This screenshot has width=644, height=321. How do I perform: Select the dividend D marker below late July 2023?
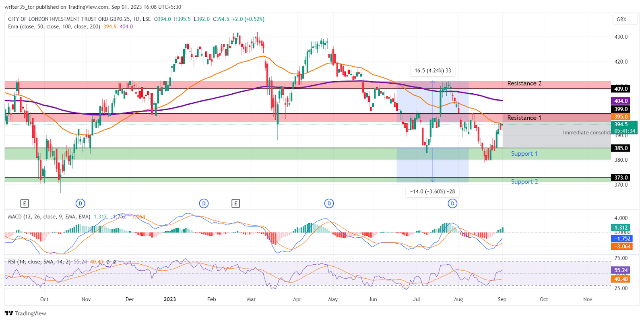[452, 204]
